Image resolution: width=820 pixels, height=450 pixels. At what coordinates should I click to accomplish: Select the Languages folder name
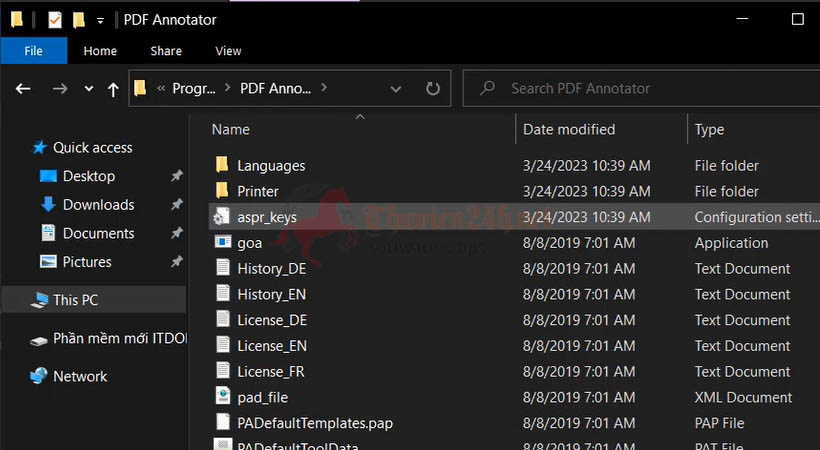click(x=271, y=166)
